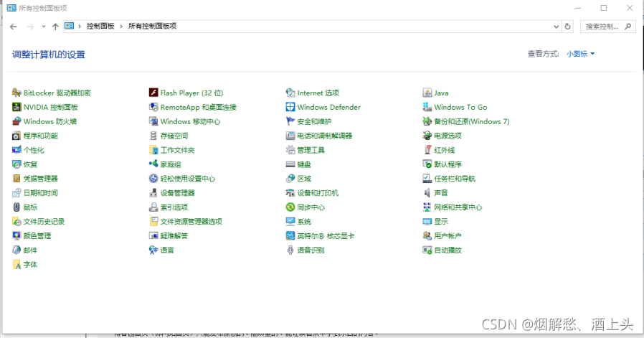Image resolution: width=644 pixels, height=338 pixels.
Task: Click the 凭据管理器 icon
Action: [16, 179]
